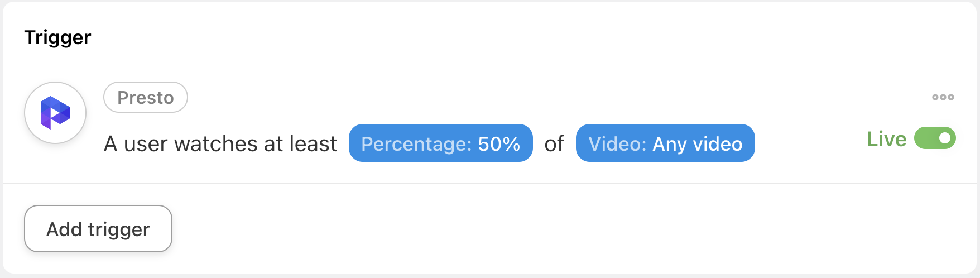Image resolution: width=980 pixels, height=278 pixels.
Task: Click the "A user watches at least" text
Action: 220,144
